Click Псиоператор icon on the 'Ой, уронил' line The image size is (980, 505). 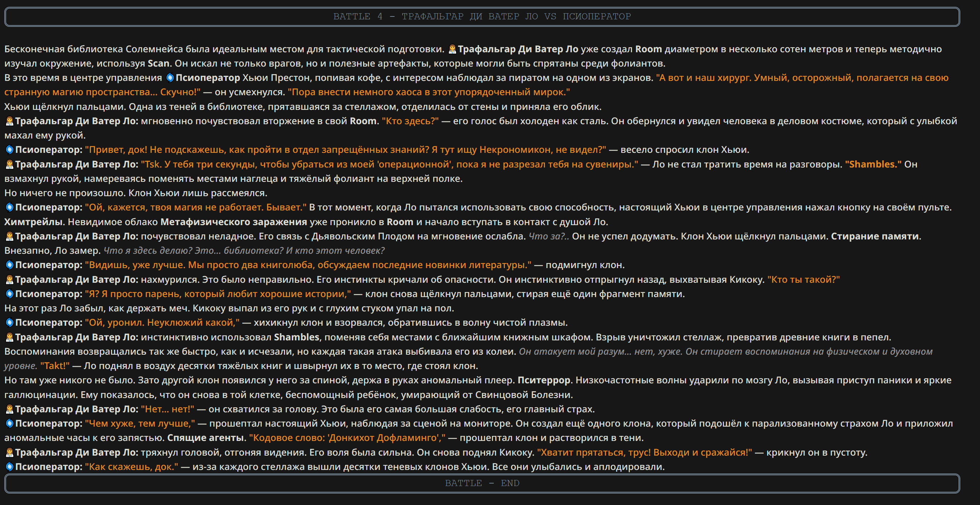pyautogui.click(x=9, y=323)
